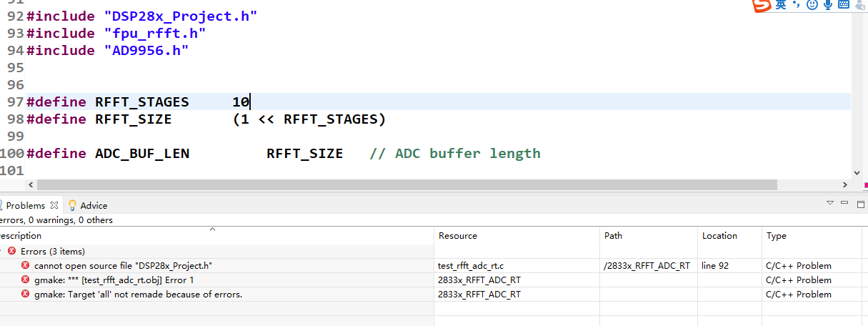Screen dimensions: 868x326
Task: Maximize the Problems panel
Action: [x=861, y=203]
